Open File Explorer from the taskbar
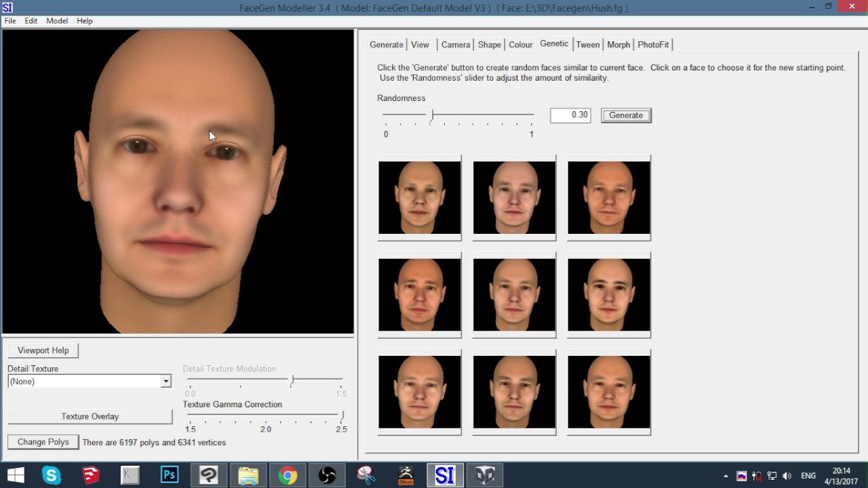The height and width of the screenshot is (488, 868). (248, 475)
